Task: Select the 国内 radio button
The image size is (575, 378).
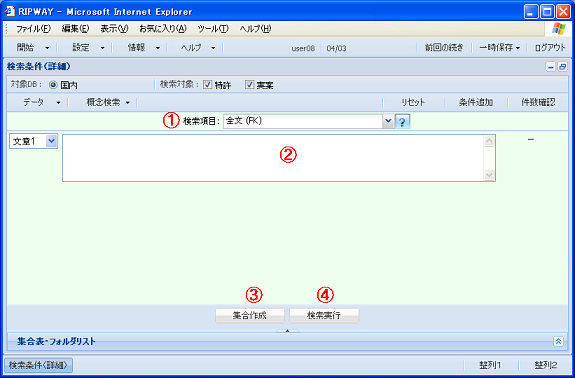Action: pos(53,85)
